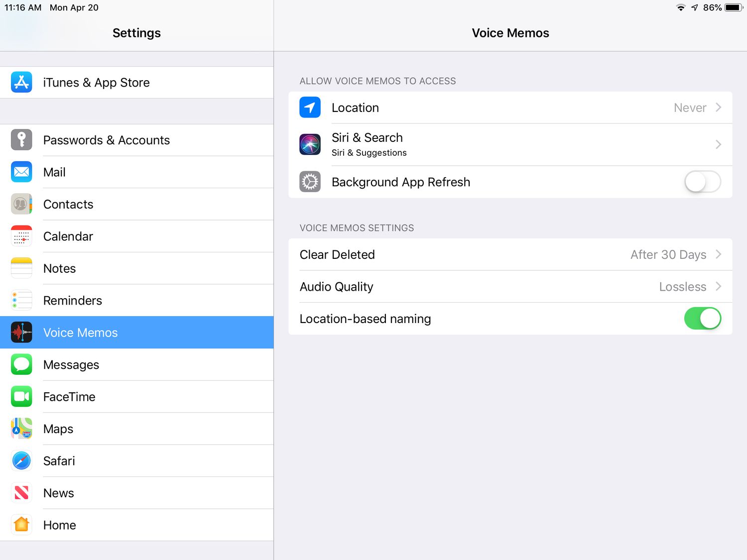Disable Location-based naming switch
Image resolution: width=747 pixels, height=560 pixels.
tap(702, 319)
